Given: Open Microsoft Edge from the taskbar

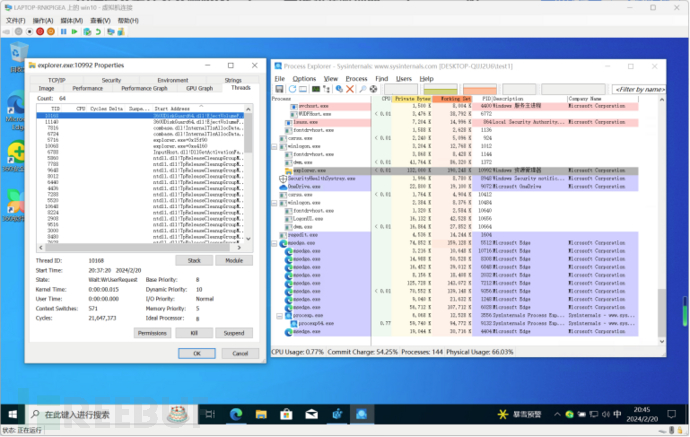Looking at the screenshot, I should coord(237,413).
